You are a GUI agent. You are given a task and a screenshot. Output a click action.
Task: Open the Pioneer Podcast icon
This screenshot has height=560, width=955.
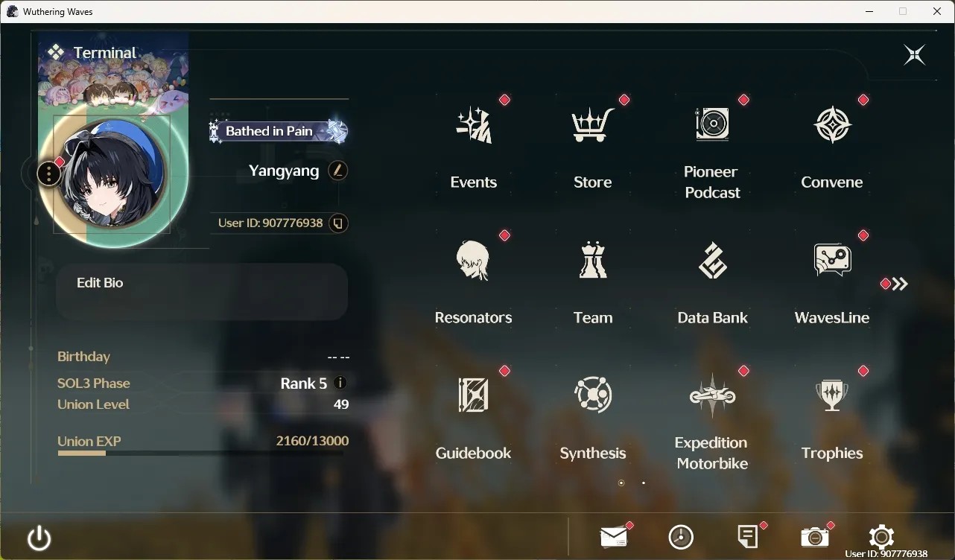[x=712, y=124]
